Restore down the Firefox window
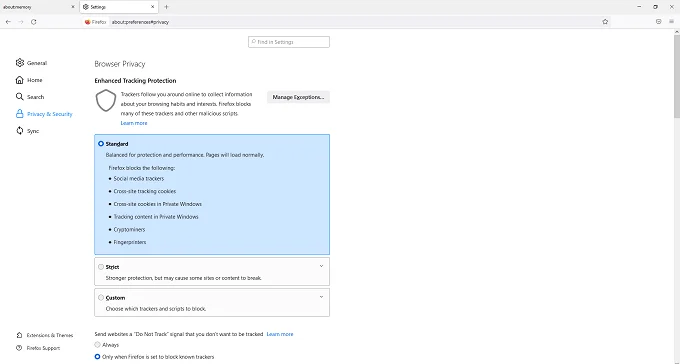This screenshot has height=364, width=680. pyautogui.click(x=655, y=7)
